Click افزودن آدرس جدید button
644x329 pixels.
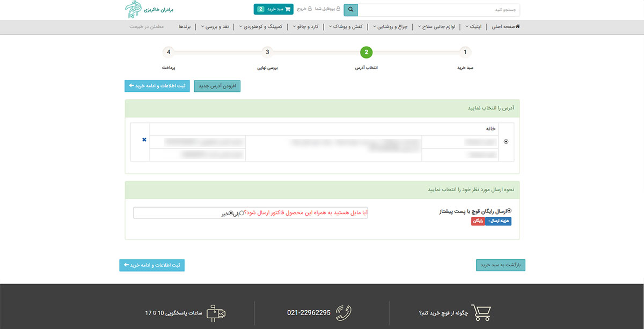point(217,86)
